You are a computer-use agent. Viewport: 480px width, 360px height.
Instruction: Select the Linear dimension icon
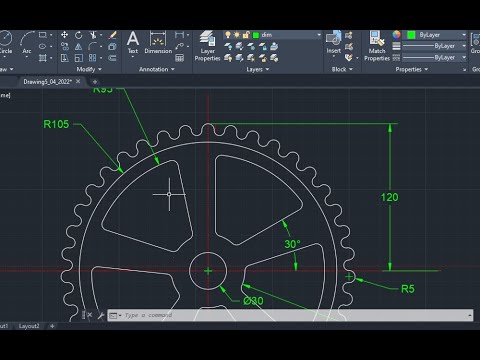pyautogui.click(x=179, y=35)
